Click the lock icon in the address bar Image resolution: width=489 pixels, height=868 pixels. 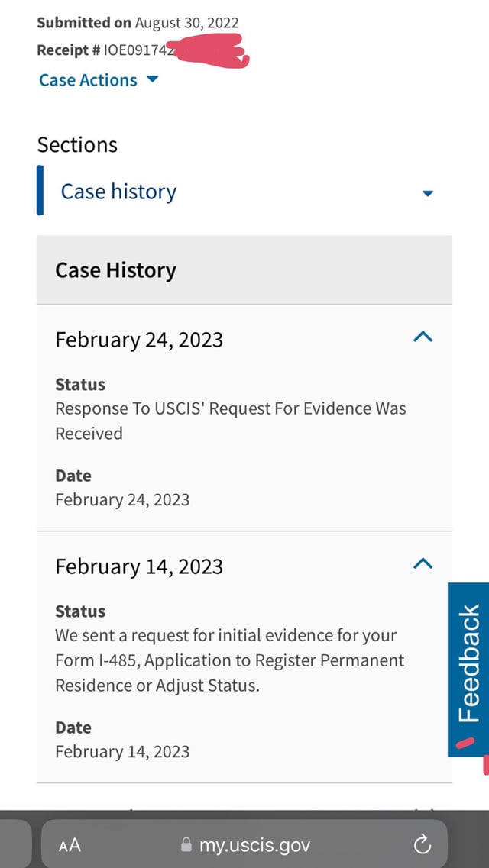pos(186,845)
